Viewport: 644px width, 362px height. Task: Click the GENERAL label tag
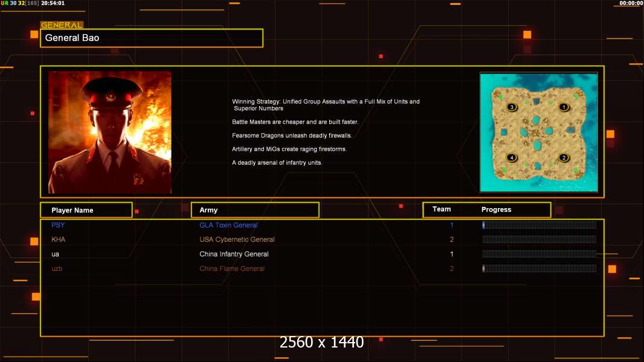click(x=62, y=25)
